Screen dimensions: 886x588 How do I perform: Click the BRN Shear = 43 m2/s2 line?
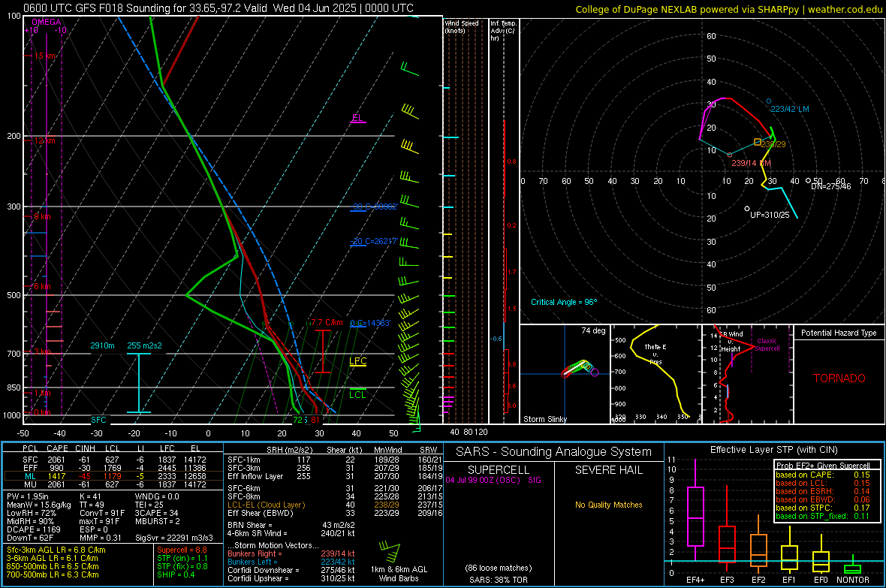pyautogui.click(x=291, y=525)
